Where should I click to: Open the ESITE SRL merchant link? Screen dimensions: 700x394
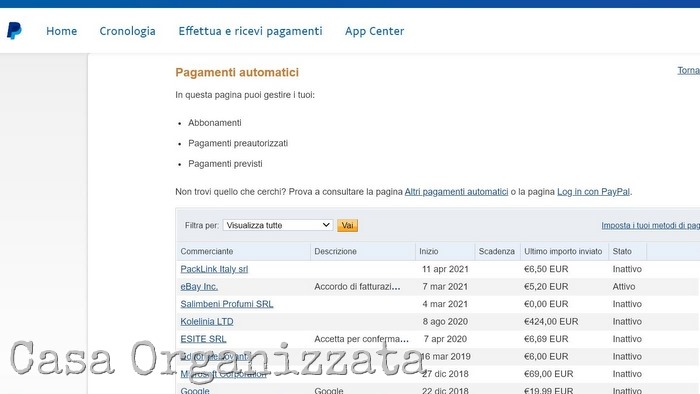tap(203, 339)
